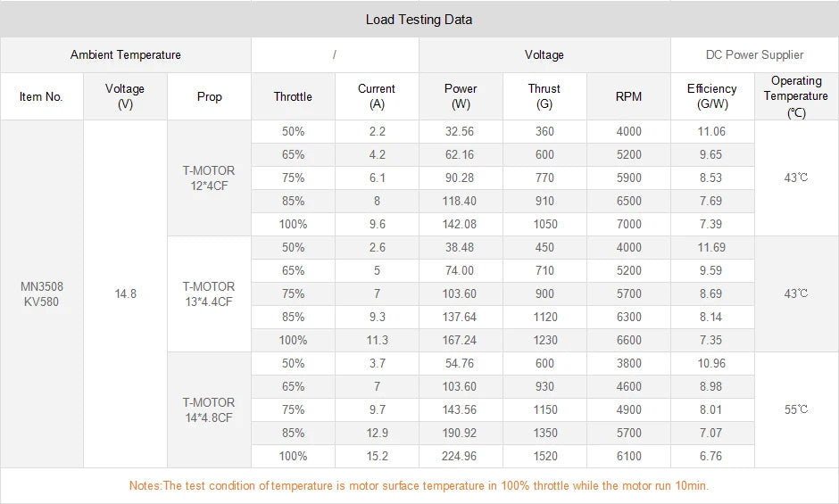The height and width of the screenshot is (504, 839).
Task: Select the 14.8 voltage value cell
Action: [126, 293]
